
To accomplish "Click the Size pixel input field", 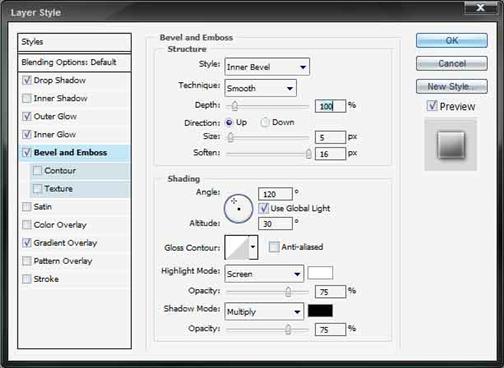I will (330, 137).
